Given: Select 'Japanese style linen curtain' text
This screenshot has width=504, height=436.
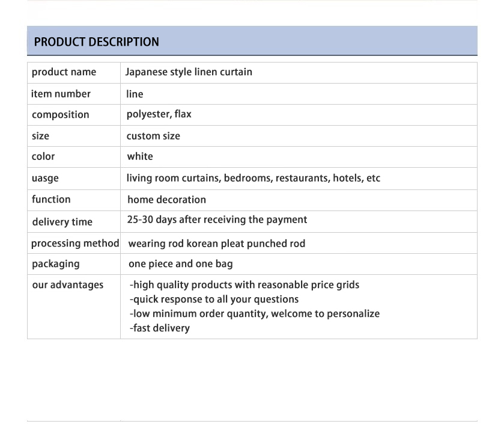Looking at the screenshot, I should coord(189,72).
